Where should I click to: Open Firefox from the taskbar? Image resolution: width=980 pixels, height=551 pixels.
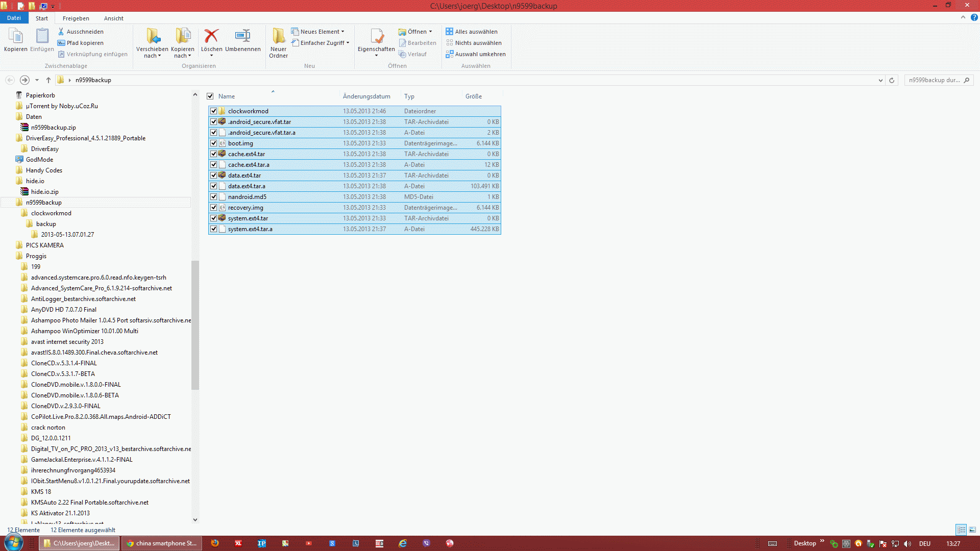coord(215,543)
